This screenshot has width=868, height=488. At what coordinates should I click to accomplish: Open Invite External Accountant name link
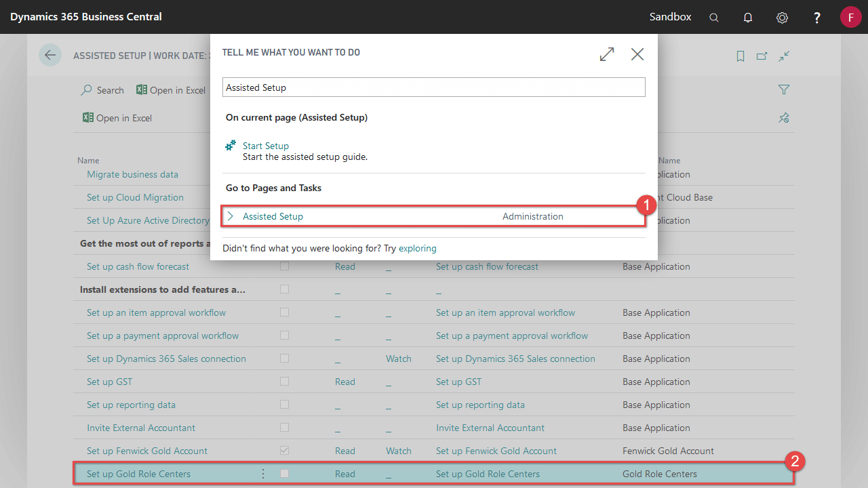pyautogui.click(x=141, y=428)
